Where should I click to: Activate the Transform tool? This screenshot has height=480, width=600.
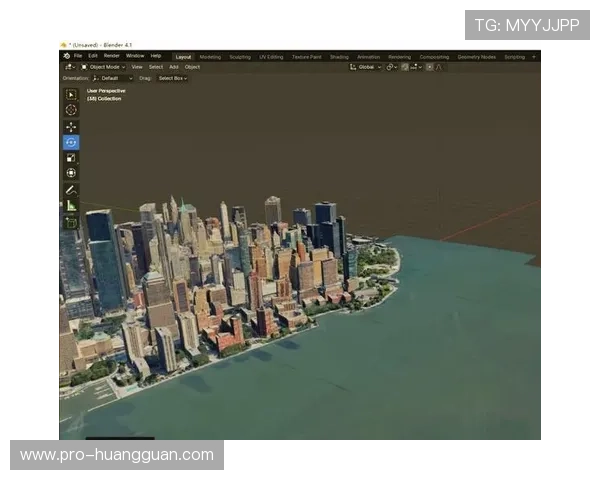(71, 172)
